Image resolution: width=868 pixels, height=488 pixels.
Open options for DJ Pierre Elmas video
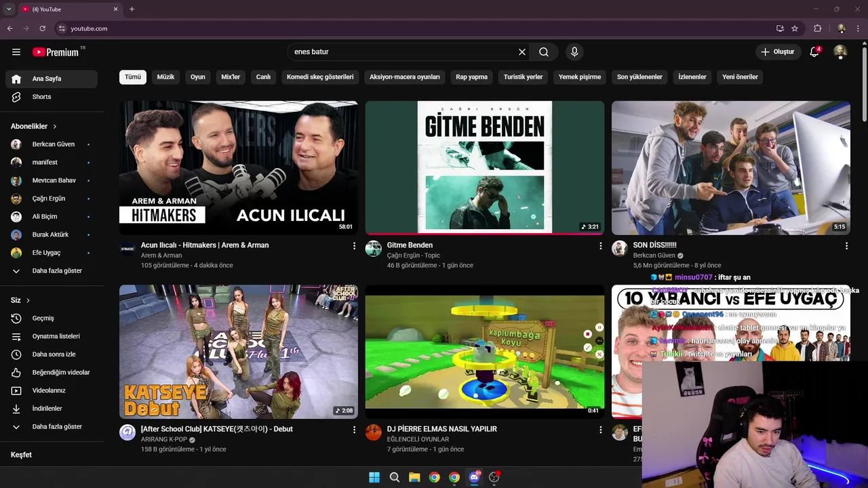pyautogui.click(x=600, y=430)
